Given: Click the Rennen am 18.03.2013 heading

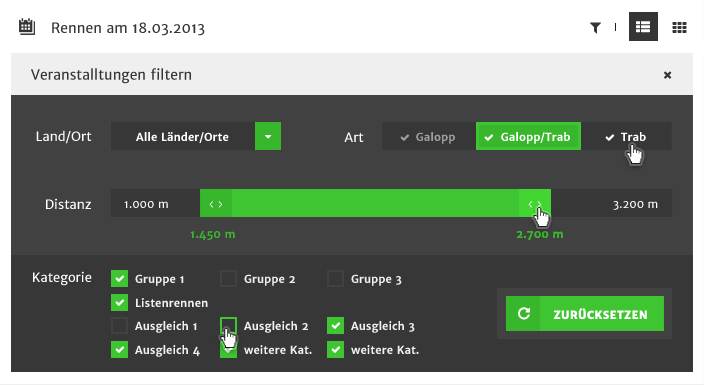Looking at the screenshot, I should 128,28.
